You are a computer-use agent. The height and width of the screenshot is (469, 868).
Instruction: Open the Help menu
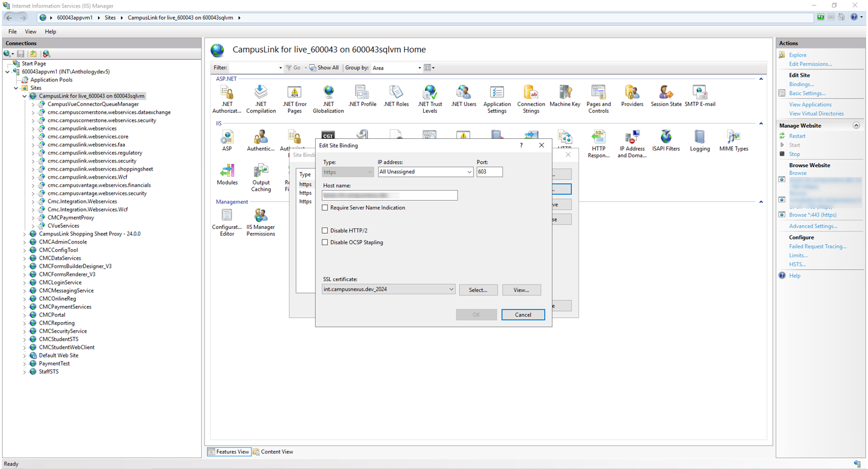50,31
